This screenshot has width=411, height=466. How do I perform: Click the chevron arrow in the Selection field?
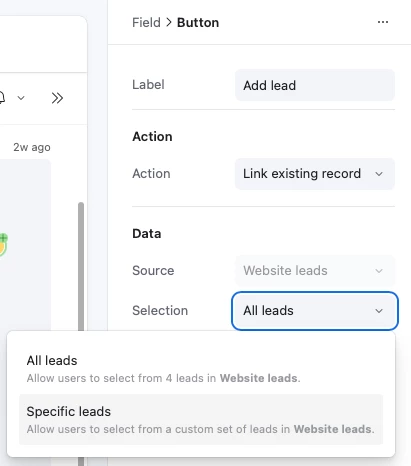(379, 311)
